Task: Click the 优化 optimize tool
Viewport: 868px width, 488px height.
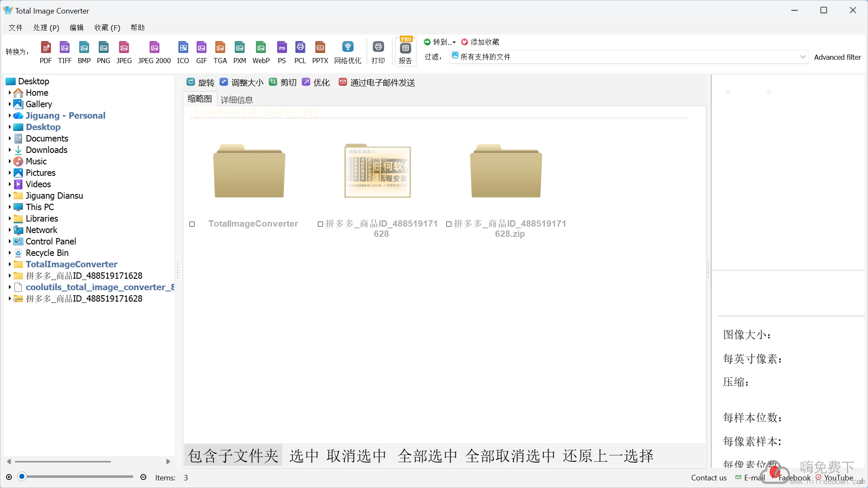Action: coord(316,82)
